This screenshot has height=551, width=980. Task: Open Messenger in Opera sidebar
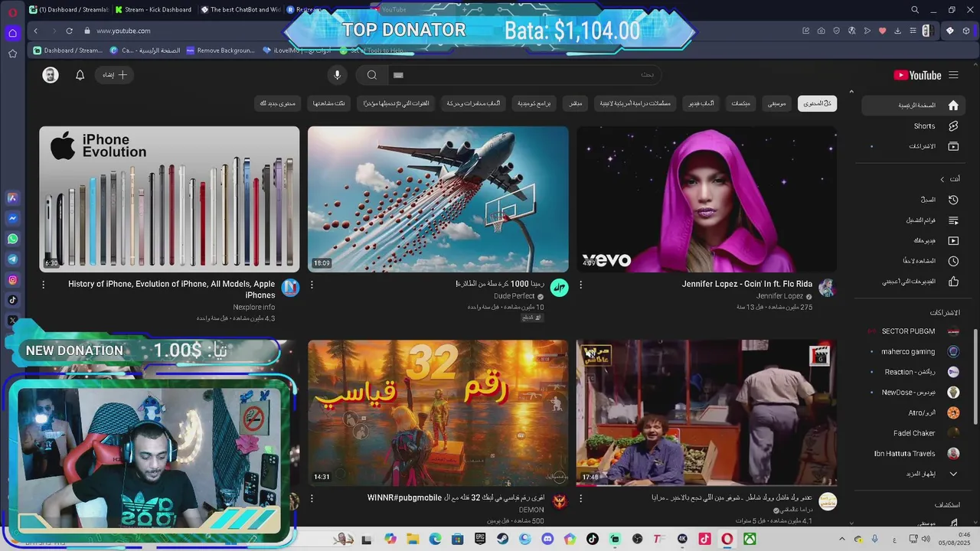point(13,218)
